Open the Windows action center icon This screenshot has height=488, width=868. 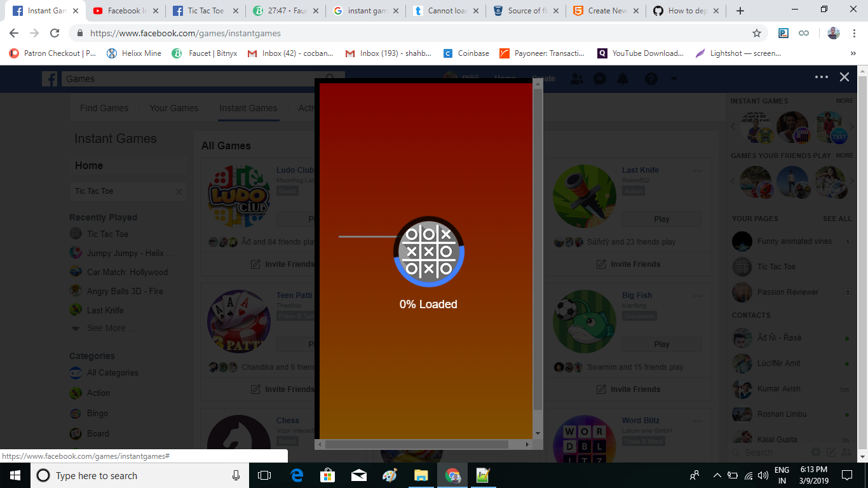tap(847, 475)
